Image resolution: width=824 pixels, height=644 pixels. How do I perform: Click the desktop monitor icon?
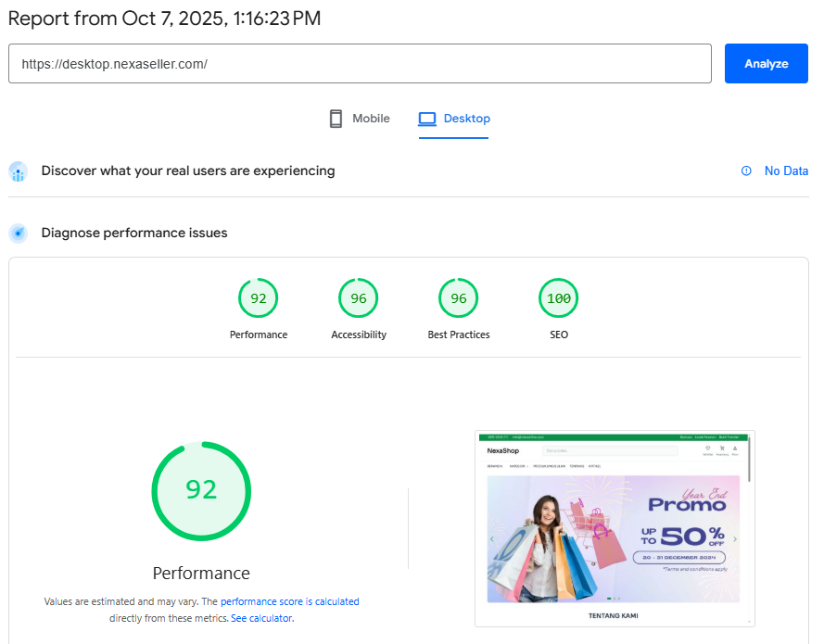(x=426, y=118)
